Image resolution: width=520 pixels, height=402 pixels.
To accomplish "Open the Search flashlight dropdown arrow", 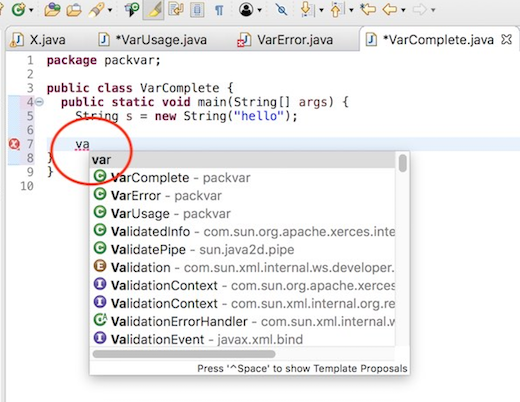I will (110, 10).
